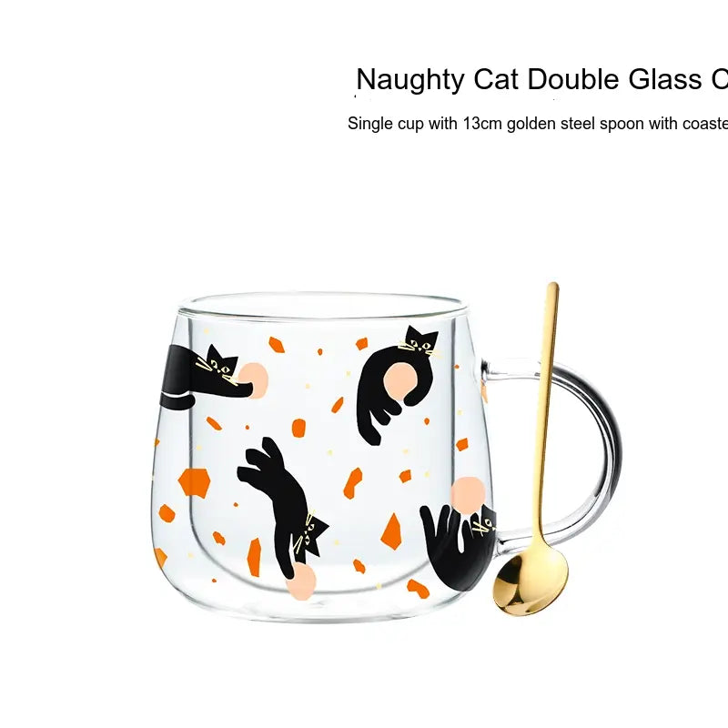The image size is (728, 728).
Task: Click the peach ball under the stretching cat
Action: coord(300,581)
